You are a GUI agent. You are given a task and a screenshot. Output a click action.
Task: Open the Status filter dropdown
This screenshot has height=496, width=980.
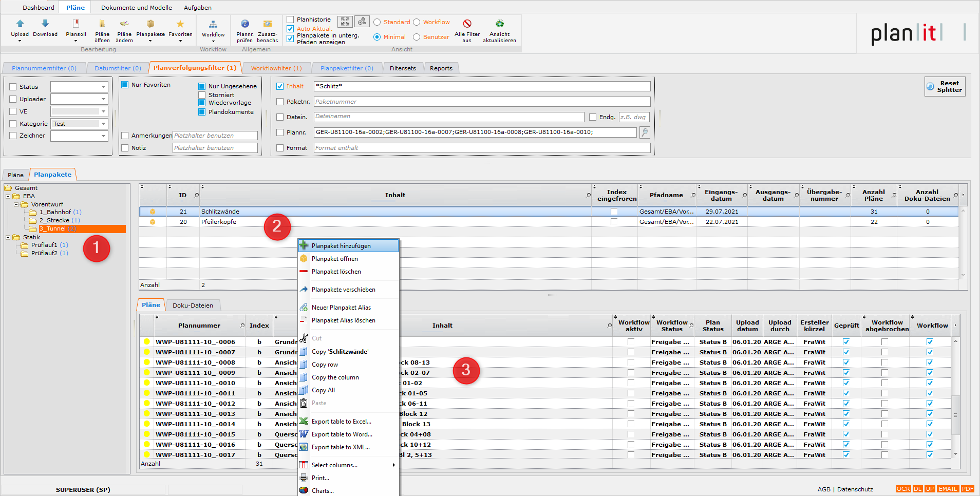pos(79,87)
